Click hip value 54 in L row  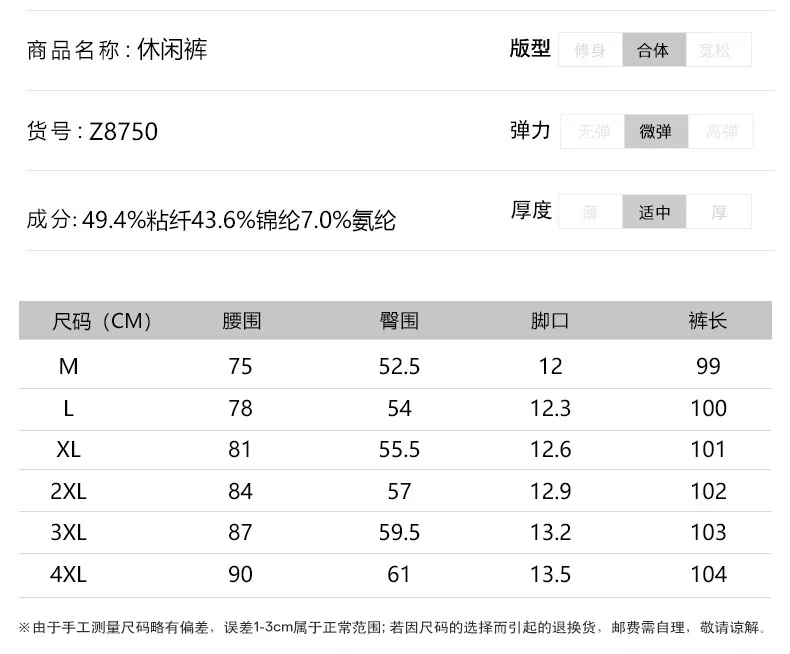click(x=400, y=408)
